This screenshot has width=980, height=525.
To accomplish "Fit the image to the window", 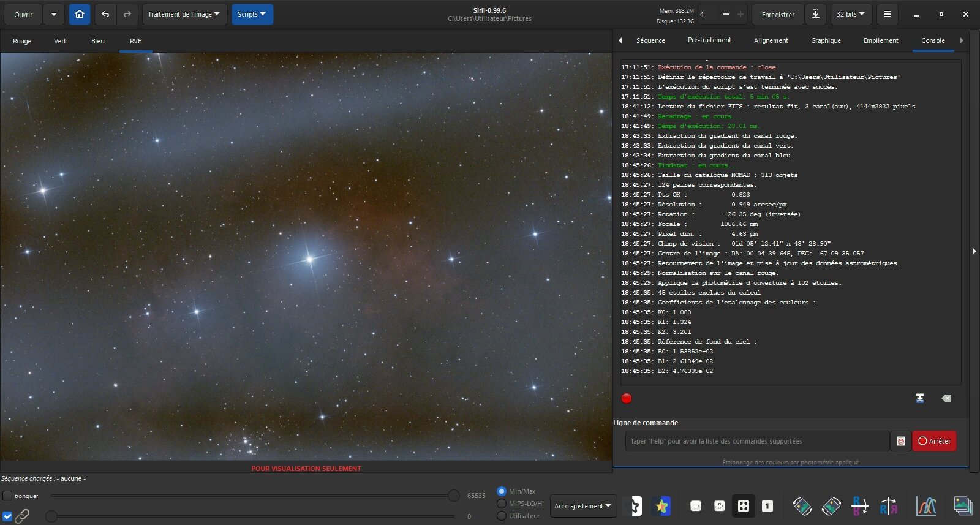I will pos(744,506).
